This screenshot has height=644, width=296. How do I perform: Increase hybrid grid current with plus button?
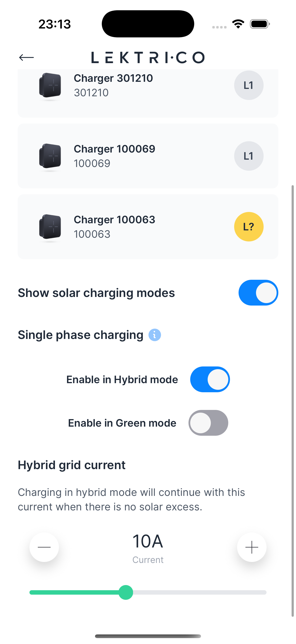click(x=252, y=547)
